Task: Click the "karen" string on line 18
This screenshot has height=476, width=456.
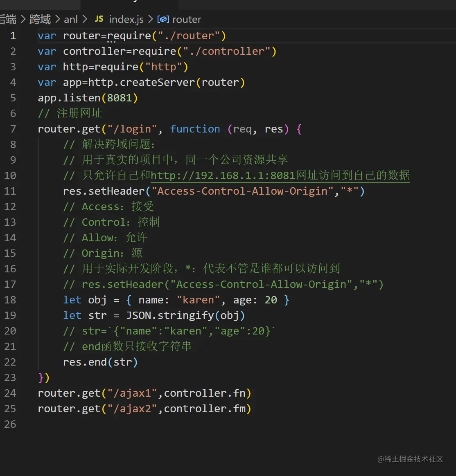Action: 198,300
